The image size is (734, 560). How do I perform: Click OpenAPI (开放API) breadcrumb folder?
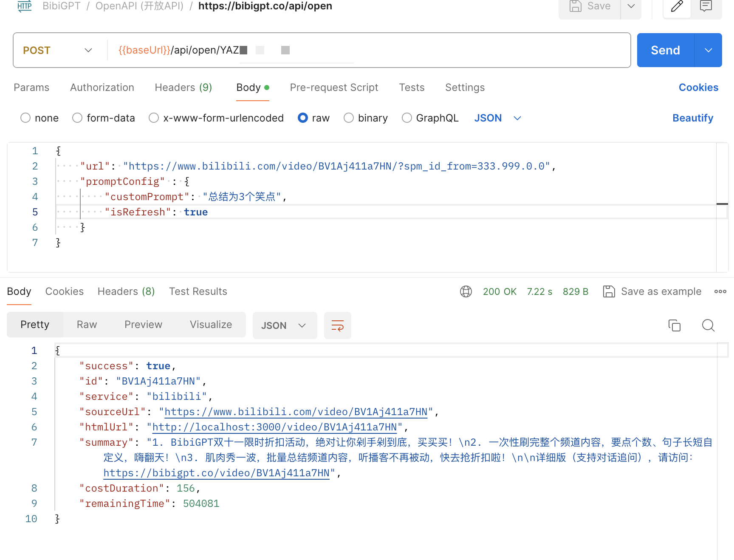click(139, 6)
